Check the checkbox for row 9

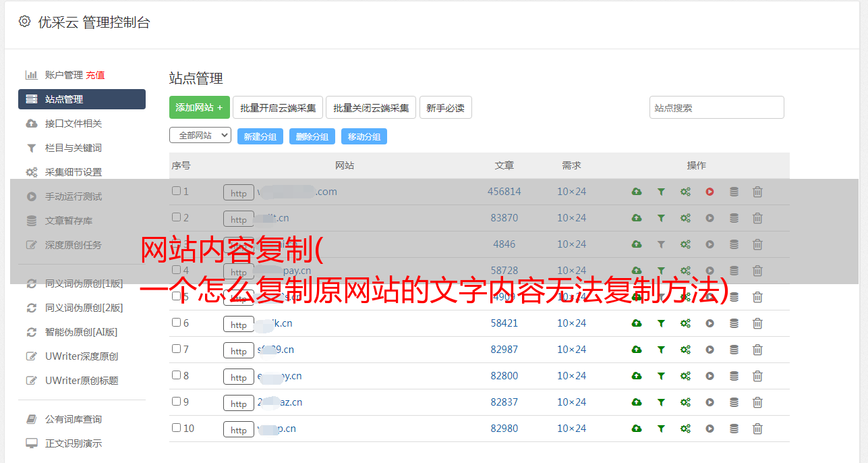click(x=176, y=402)
